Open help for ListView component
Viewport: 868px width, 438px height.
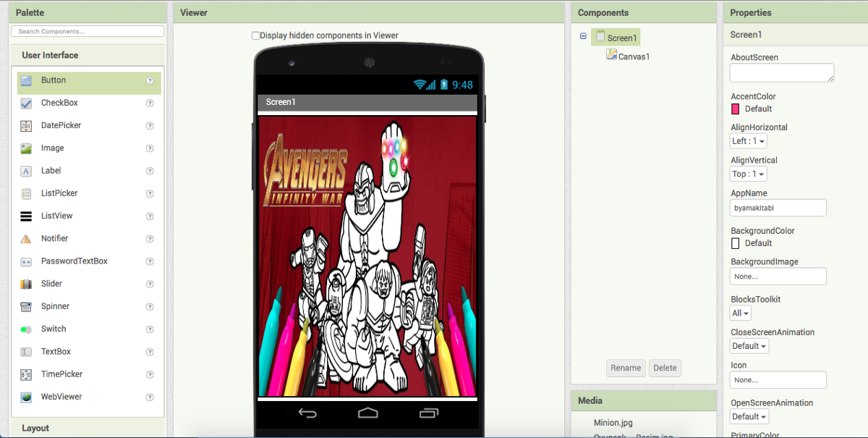tap(150, 216)
